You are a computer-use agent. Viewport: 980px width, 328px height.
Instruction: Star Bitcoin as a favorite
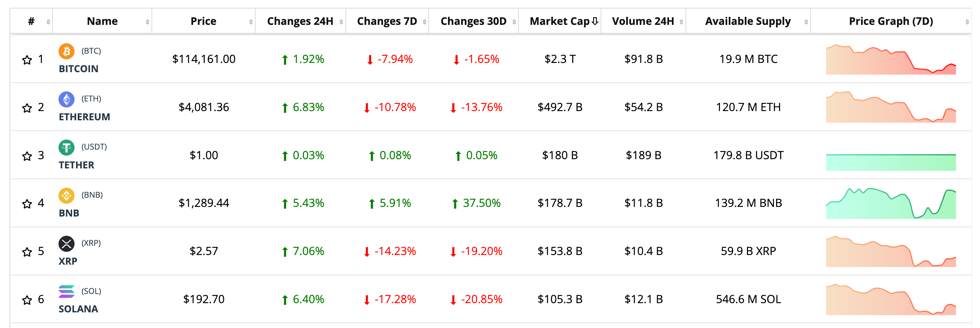27,60
